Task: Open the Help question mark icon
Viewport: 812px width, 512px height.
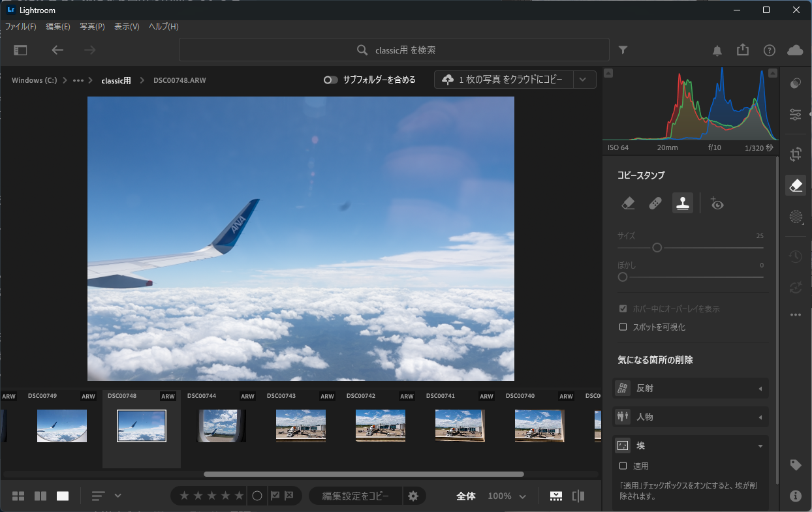Action: pyautogui.click(x=770, y=50)
